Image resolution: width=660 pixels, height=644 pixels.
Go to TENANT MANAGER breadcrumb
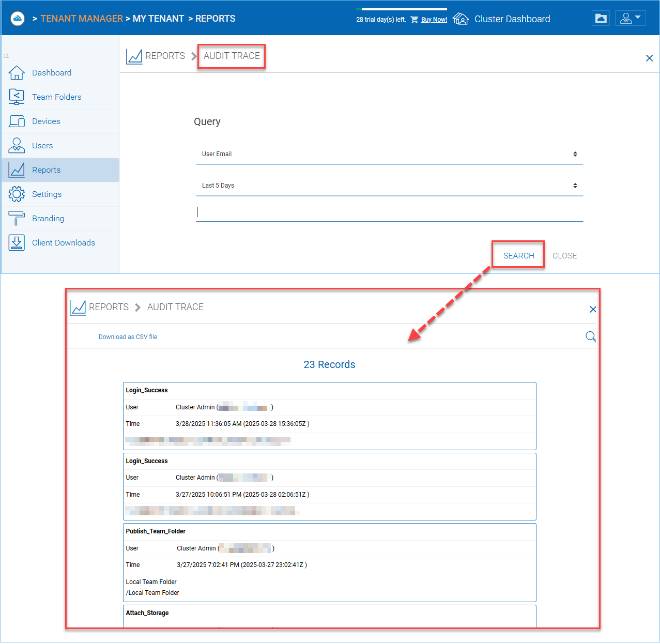pyautogui.click(x=82, y=19)
